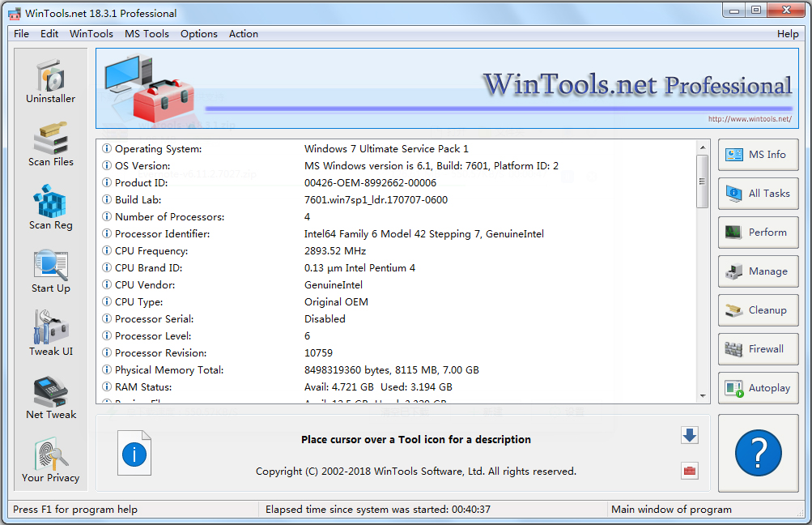This screenshot has height=525, width=812.
Task: Click the red toolbox icon in description panel
Action: pos(690,471)
